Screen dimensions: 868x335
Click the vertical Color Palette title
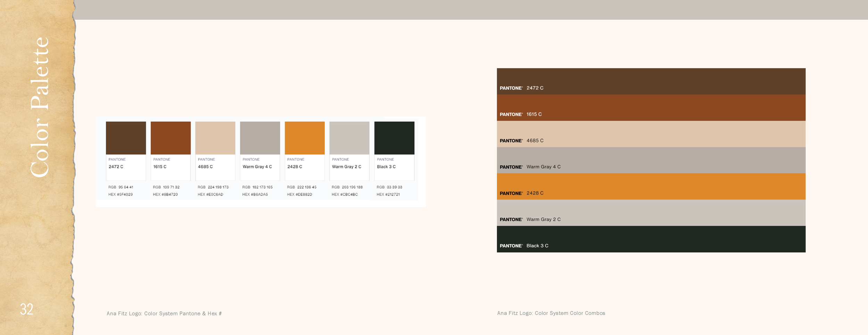[x=39, y=107]
